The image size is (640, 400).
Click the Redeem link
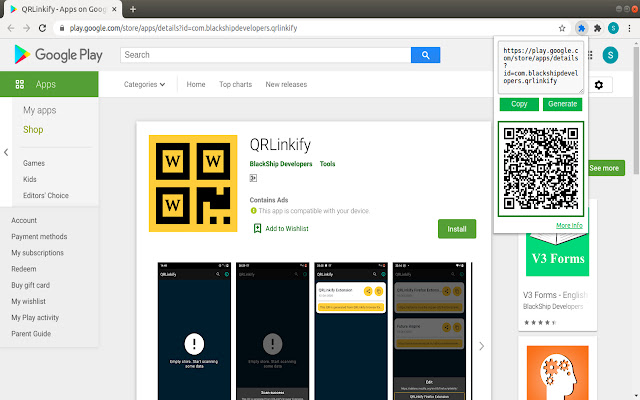pos(24,269)
